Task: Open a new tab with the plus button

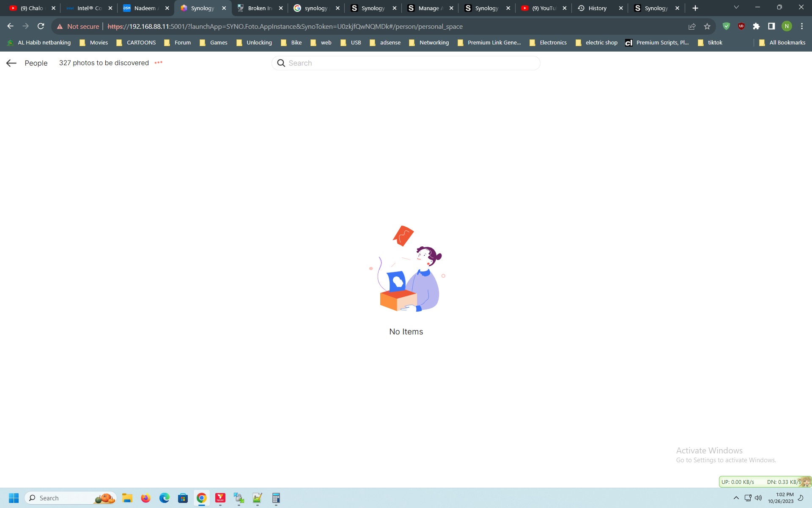Action: (x=695, y=8)
